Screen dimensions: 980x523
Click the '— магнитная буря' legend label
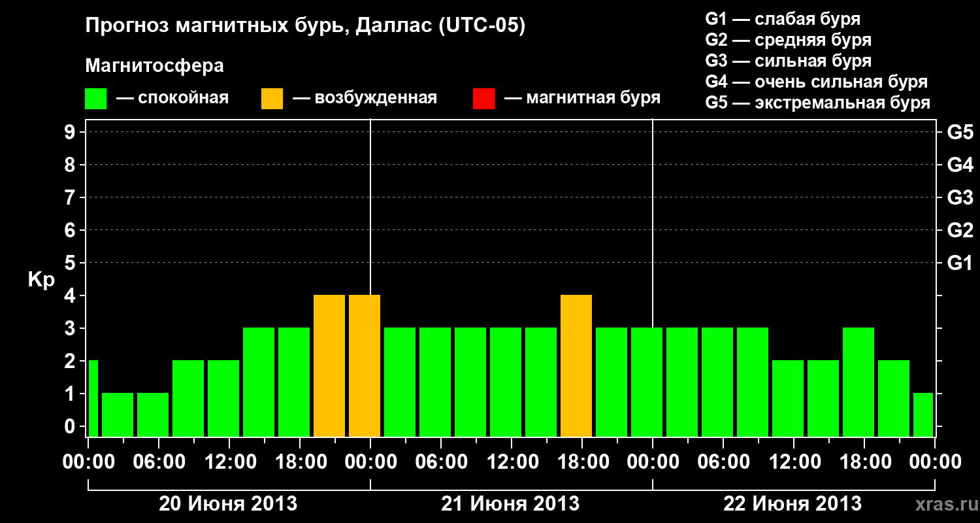pyautogui.click(x=582, y=98)
